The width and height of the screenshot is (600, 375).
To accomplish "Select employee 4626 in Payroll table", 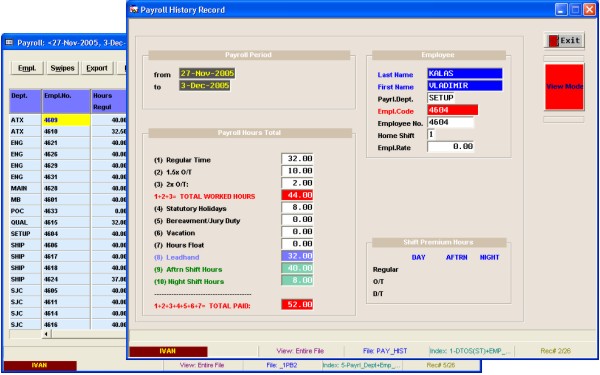I will click(x=66, y=154).
